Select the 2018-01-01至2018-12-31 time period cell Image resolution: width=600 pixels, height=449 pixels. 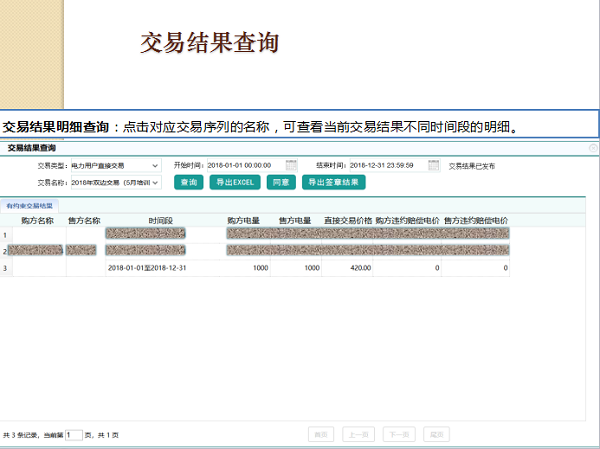[x=147, y=268]
